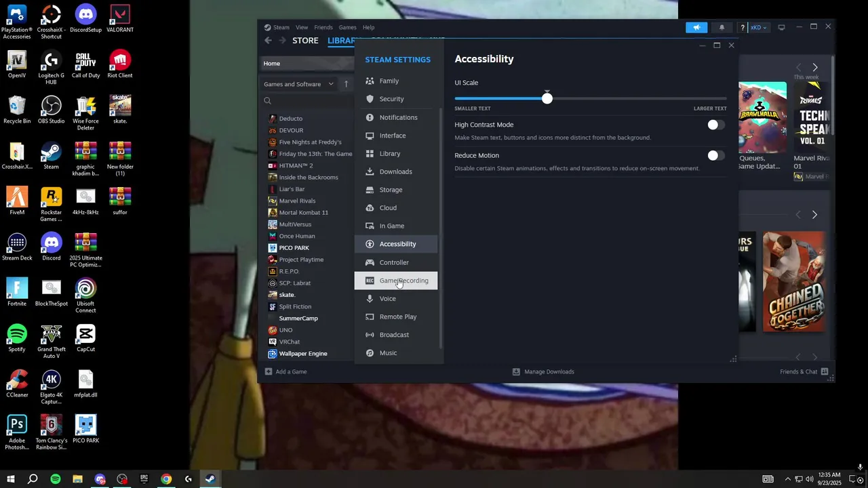Click the Steam forward navigation arrow
The width and height of the screenshot is (868, 488).
[x=282, y=41]
